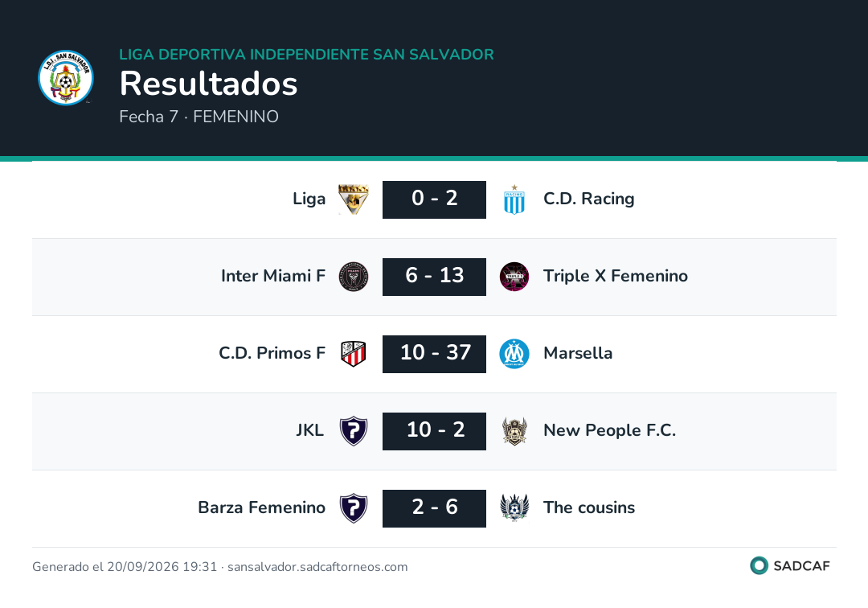Click the Triple X Femenino team name

[616, 276]
